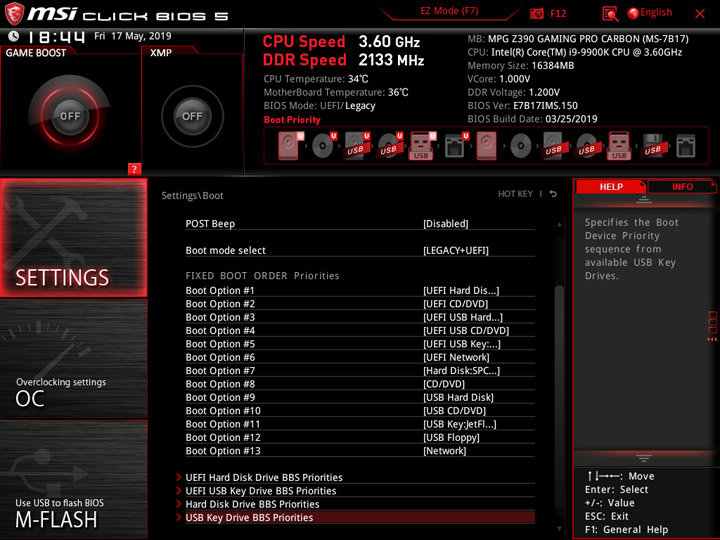Select the UEFI USB Hard Disk boot icon
720x540 pixels.
(x=357, y=146)
